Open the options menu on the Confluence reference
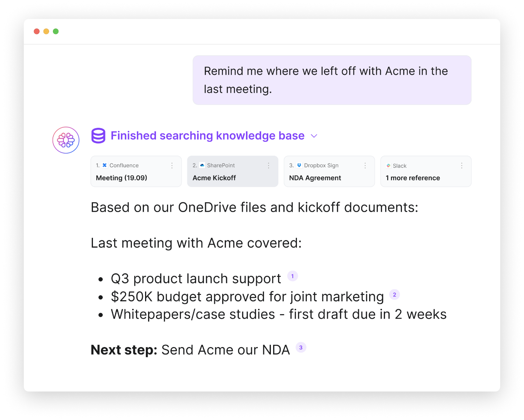Viewport: 524px width, 420px height. click(172, 165)
